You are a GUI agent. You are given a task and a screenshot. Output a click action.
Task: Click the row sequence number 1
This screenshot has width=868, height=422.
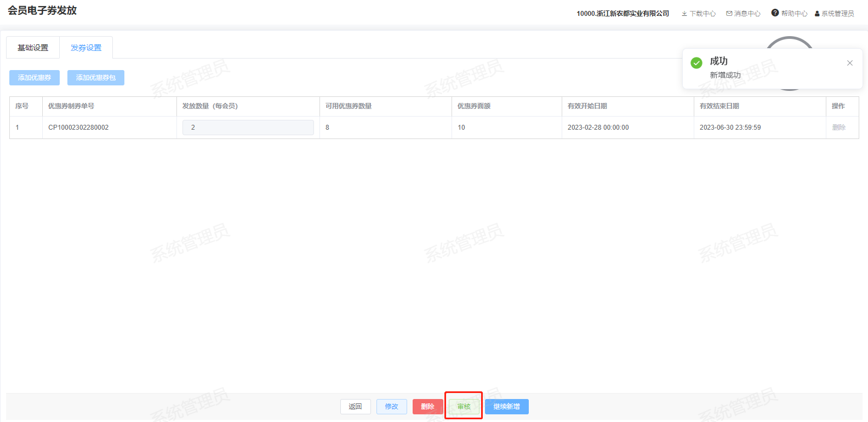coord(18,128)
